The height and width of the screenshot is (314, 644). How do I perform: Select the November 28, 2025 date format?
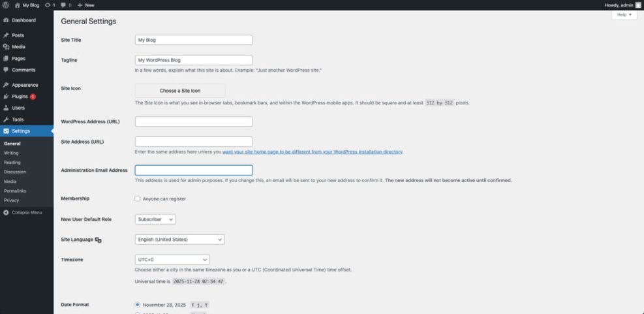[138, 305]
